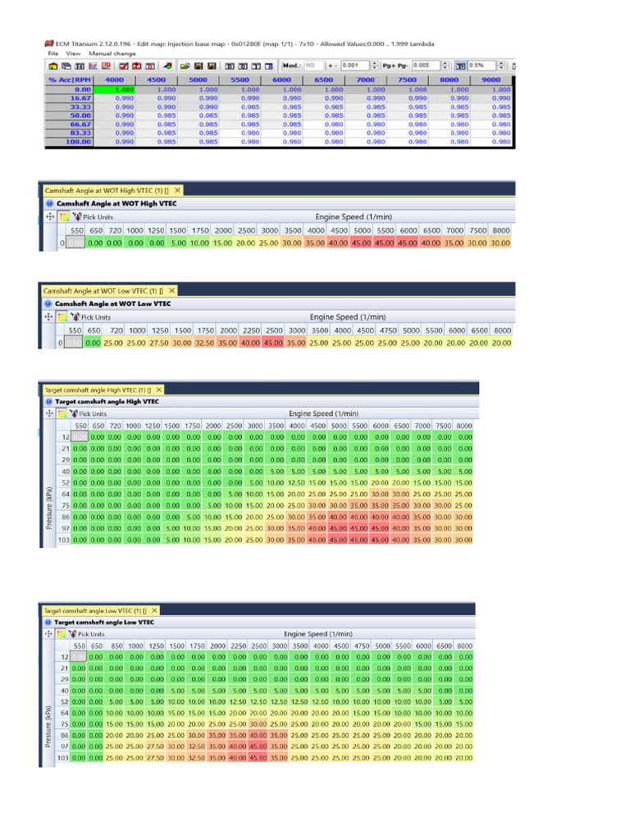This screenshot has width=630, height=840.
Task: Click the info icon beside Target camshaft angle Low VTEC
Action: [48, 622]
